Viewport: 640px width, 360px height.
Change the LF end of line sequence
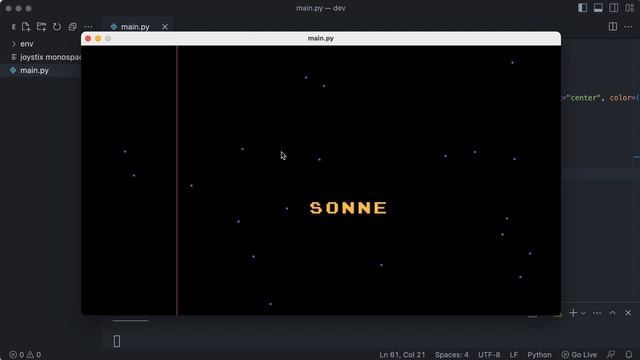point(513,355)
